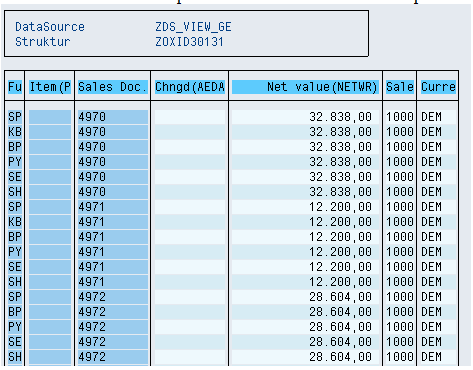Select net value 32.838,00 in BP row
The image size is (473, 370).
305,147
